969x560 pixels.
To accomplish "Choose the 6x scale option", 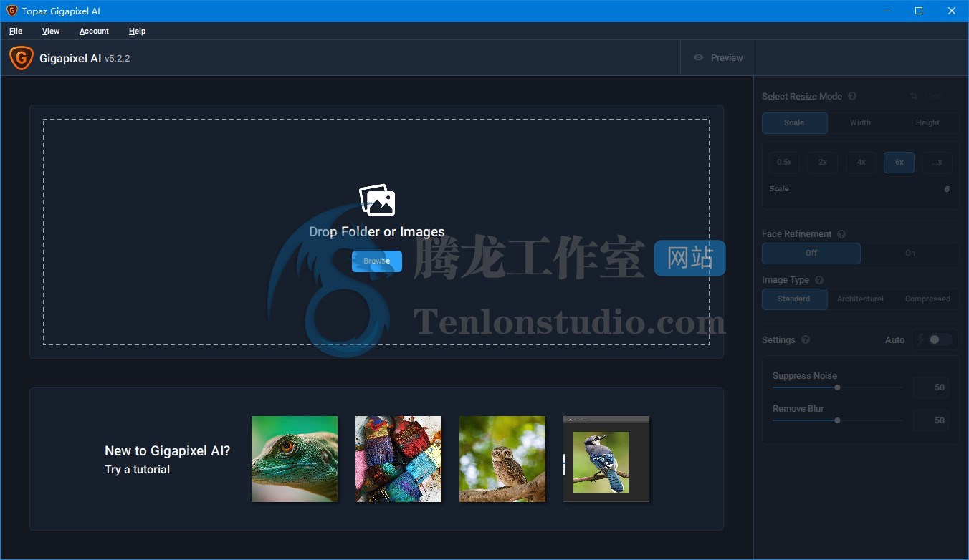I will point(899,163).
